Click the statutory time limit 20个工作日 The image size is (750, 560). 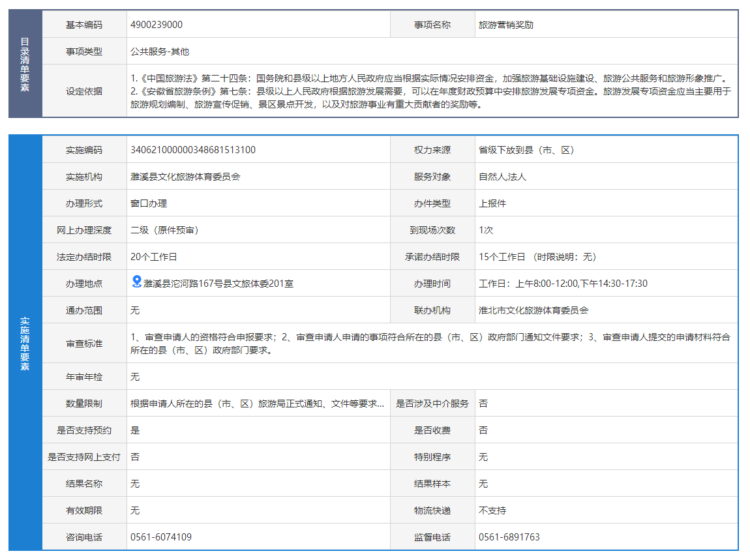pyautogui.click(x=153, y=258)
